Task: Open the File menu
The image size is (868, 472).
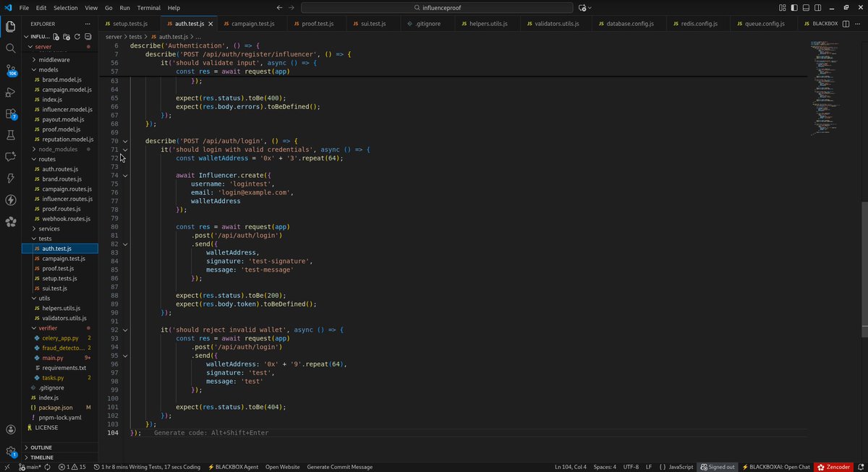Action: [25, 8]
